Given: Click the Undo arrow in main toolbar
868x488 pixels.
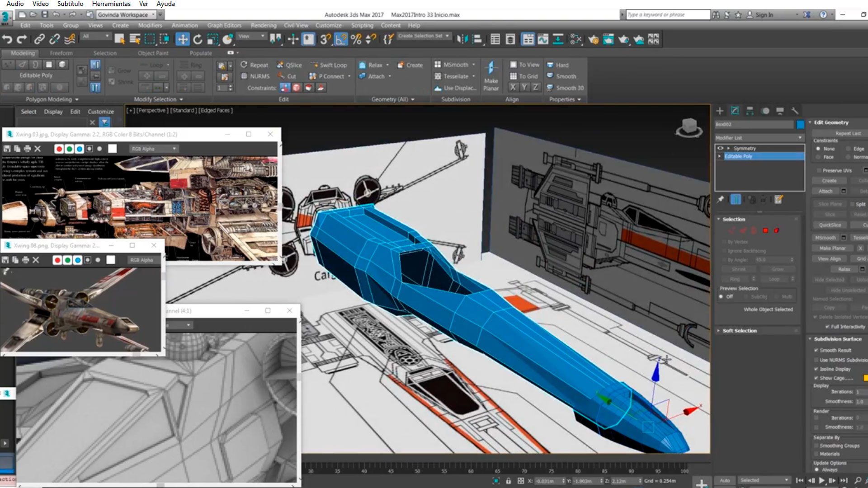Looking at the screenshot, I should [x=7, y=39].
